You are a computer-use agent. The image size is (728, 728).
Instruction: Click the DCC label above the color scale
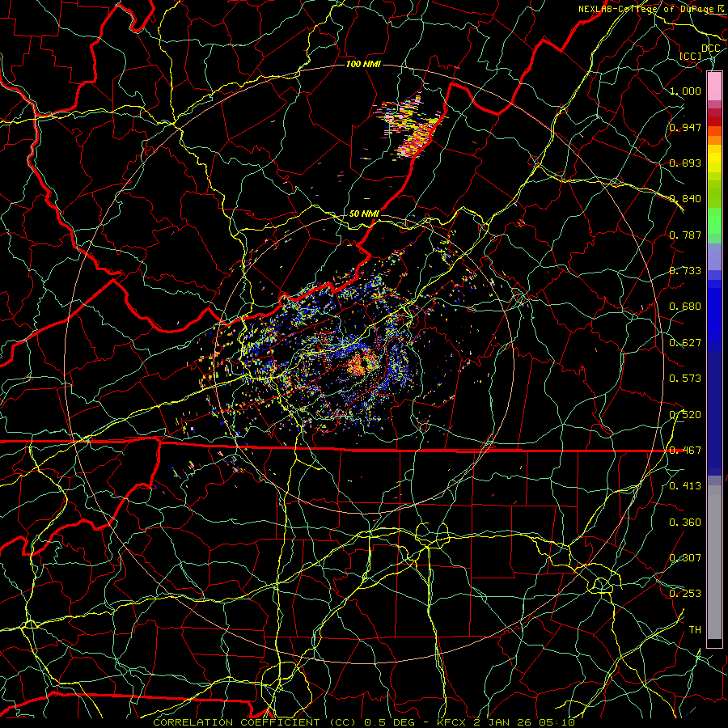click(710, 49)
